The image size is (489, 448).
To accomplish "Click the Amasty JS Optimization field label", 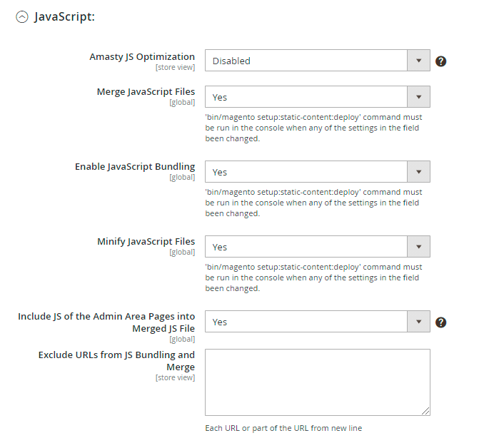I will 142,56.
